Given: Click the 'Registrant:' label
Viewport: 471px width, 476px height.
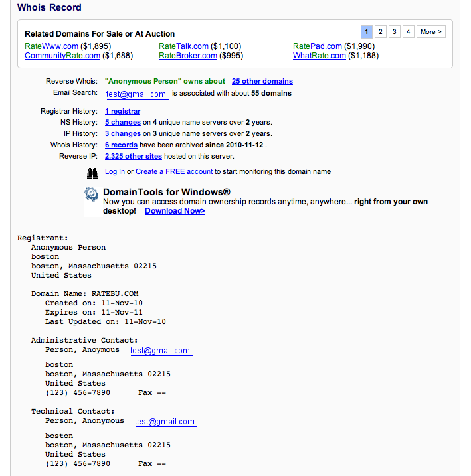Looking at the screenshot, I should coord(43,238).
